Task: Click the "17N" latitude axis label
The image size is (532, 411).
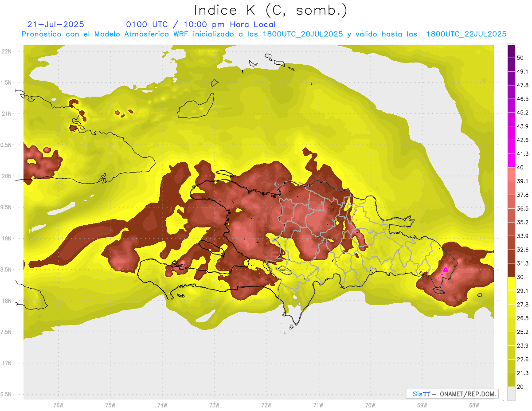Action: pyautogui.click(x=8, y=363)
